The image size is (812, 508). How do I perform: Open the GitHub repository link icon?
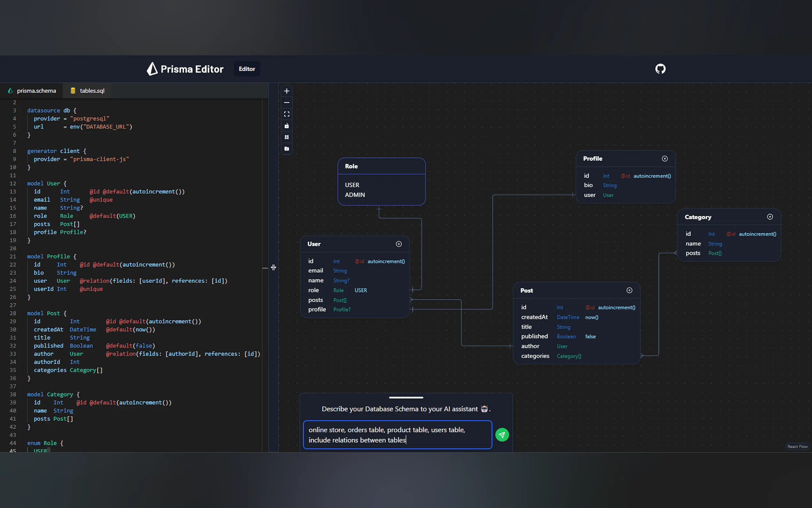(660, 69)
